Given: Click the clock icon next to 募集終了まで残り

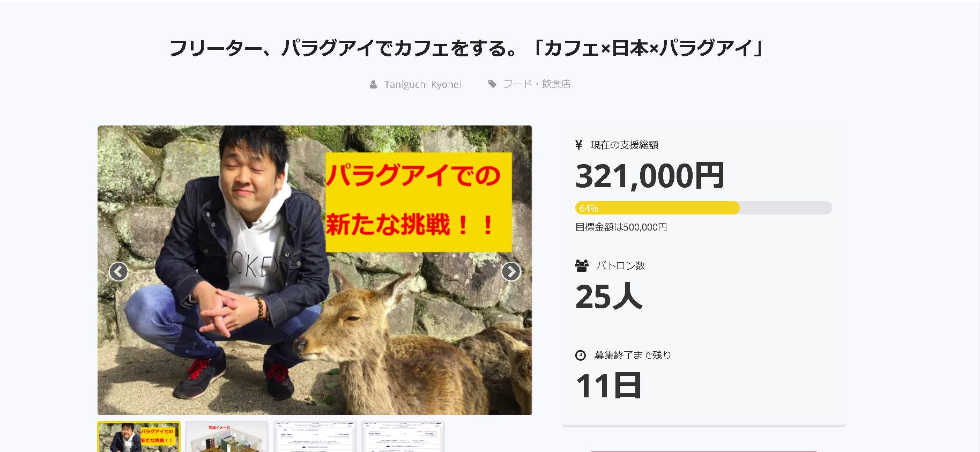Looking at the screenshot, I should coord(581,355).
